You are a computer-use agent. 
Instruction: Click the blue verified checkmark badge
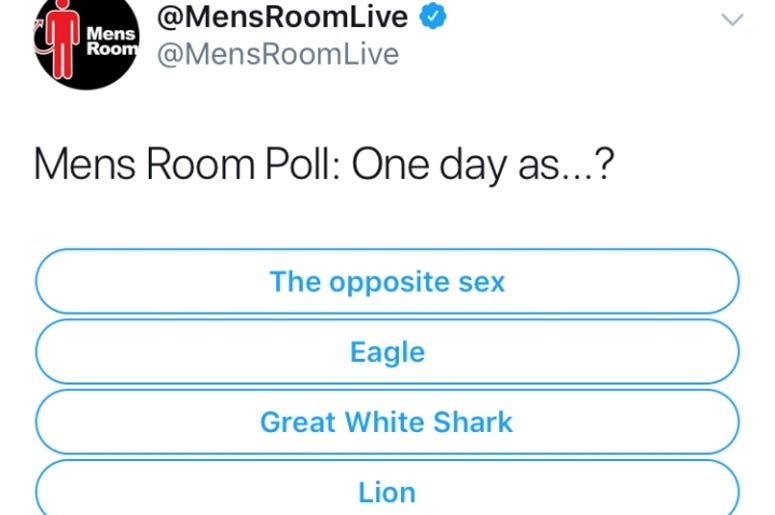[x=433, y=16]
